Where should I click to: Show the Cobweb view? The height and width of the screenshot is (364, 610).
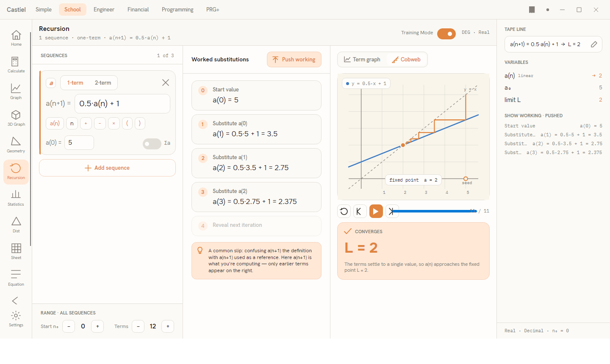pos(406,60)
